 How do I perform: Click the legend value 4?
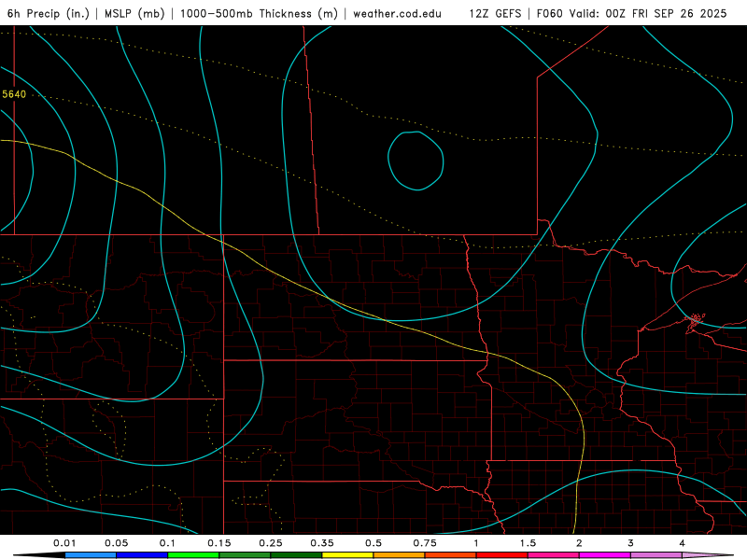click(683, 543)
